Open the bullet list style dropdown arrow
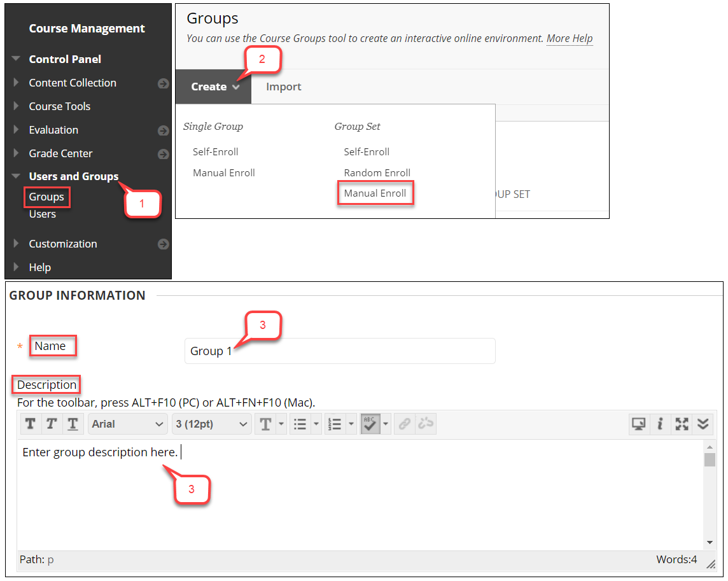Image resolution: width=728 pixels, height=581 pixels. pyautogui.click(x=316, y=424)
